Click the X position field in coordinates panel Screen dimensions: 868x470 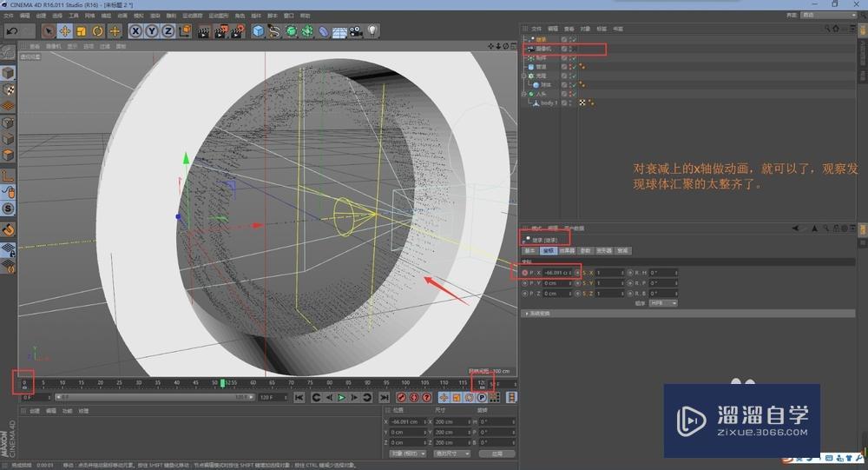408,421
